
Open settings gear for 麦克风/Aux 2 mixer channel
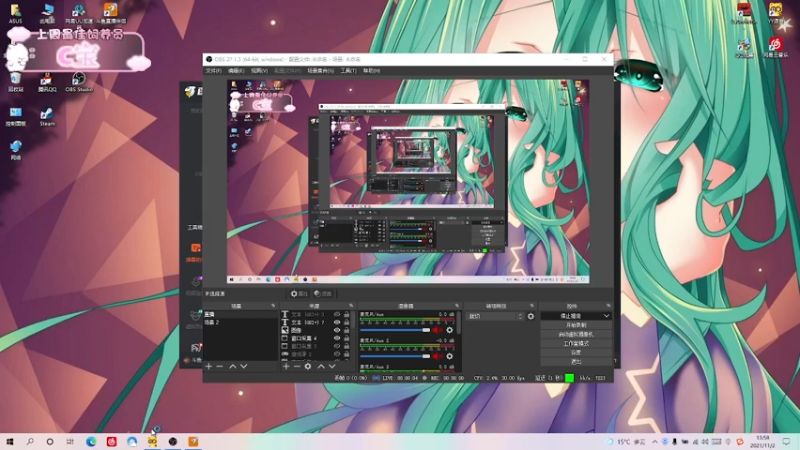(x=449, y=356)
